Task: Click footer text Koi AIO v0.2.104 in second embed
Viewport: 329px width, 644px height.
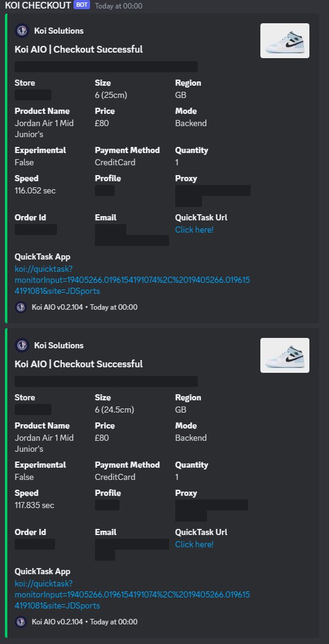Action: tap(57, 622)
